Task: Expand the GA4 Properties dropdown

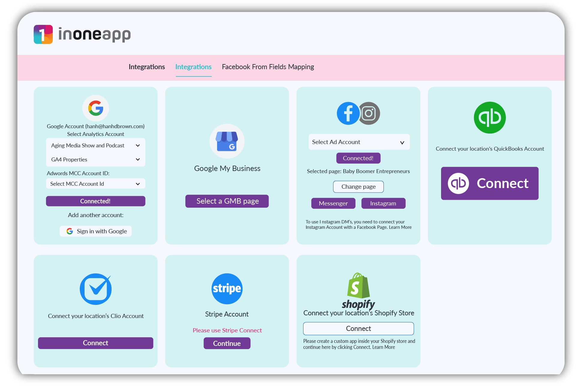Action: point(96,160)
